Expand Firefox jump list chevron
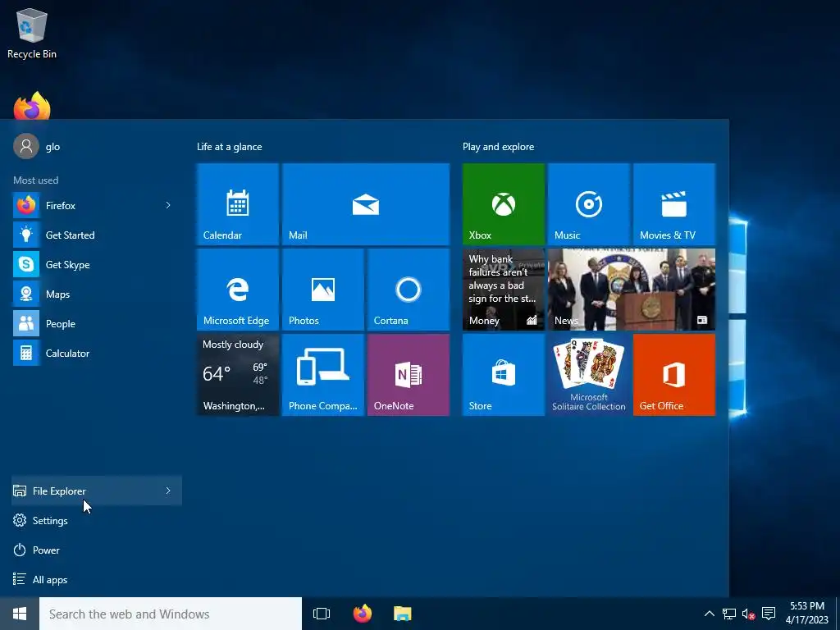 (168, 205)
